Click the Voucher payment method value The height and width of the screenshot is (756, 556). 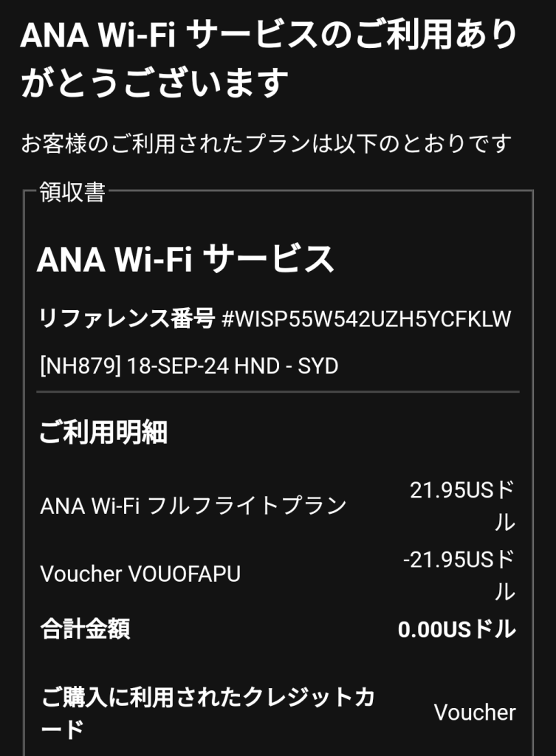(x=475, y=712)
